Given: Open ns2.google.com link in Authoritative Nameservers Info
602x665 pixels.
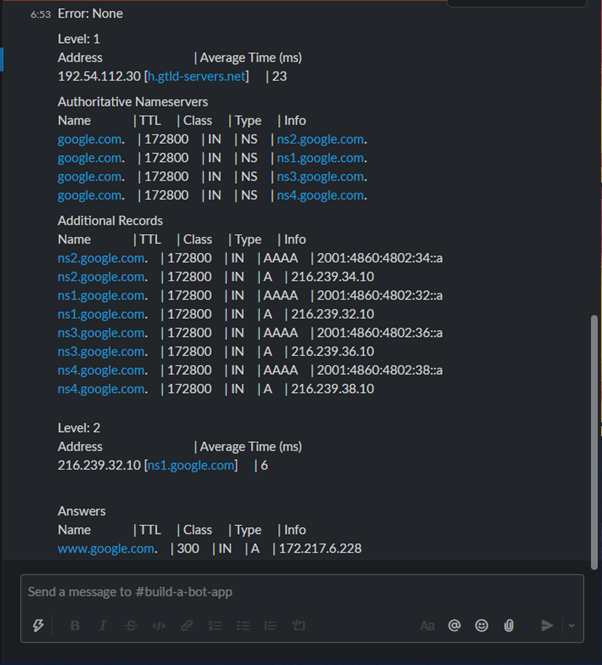Looking at the screenshot, I should tap(320, 139).
